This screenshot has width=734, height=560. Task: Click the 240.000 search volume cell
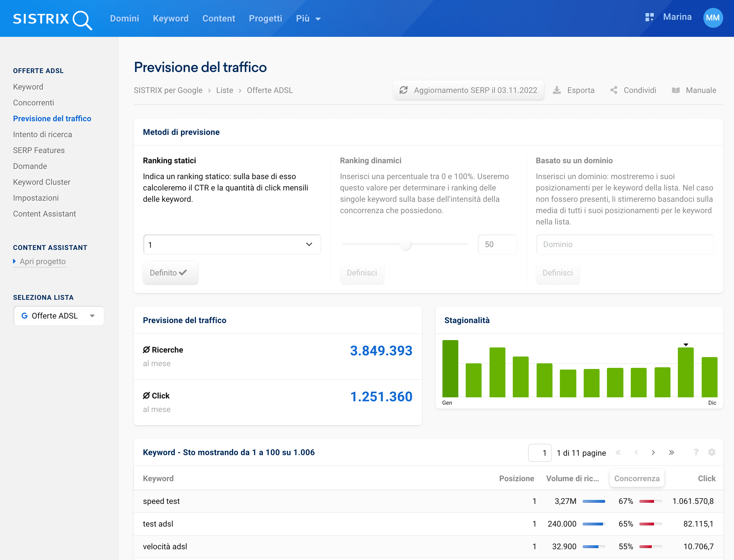tap(562, 524)
